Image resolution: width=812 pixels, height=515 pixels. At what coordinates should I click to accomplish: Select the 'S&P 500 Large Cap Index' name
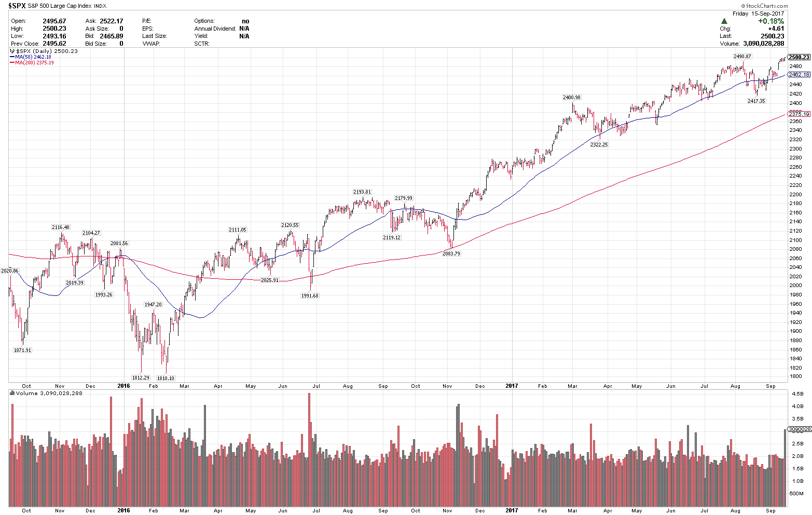60,6
